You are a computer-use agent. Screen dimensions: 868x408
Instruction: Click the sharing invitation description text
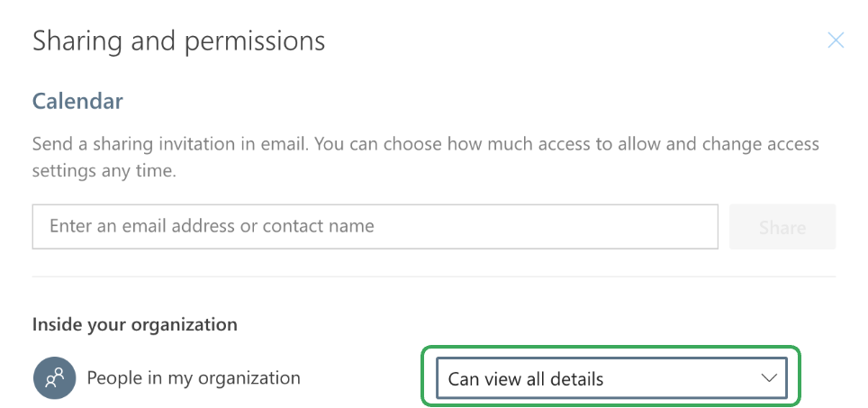pos(425,144)
